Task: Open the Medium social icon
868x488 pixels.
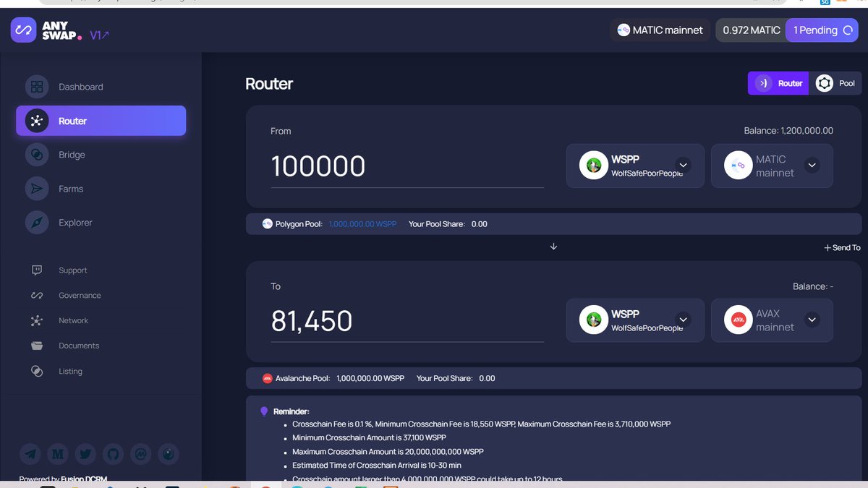Action: click(x=58, y=454)
